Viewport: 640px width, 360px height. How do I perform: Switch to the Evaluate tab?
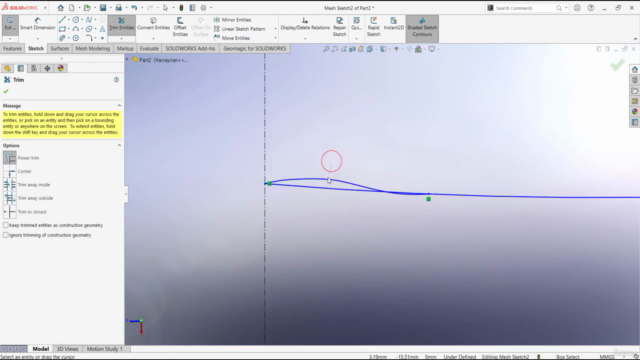tap(149, 49)
